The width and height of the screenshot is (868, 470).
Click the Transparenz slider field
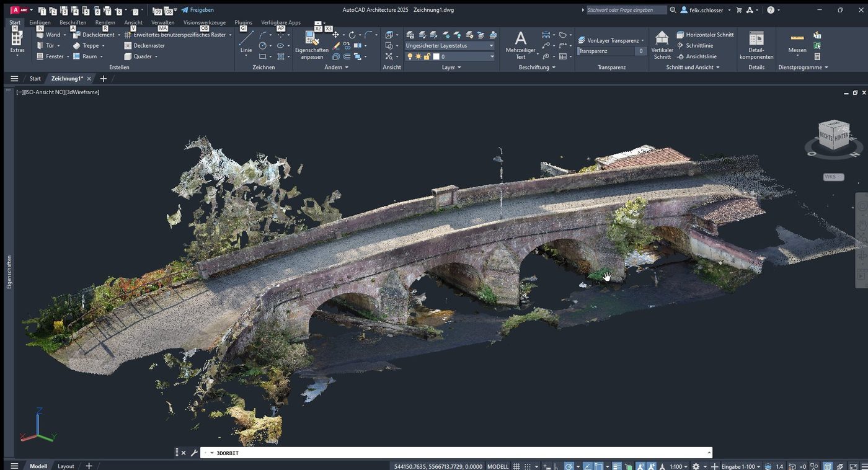click(611, 51)
